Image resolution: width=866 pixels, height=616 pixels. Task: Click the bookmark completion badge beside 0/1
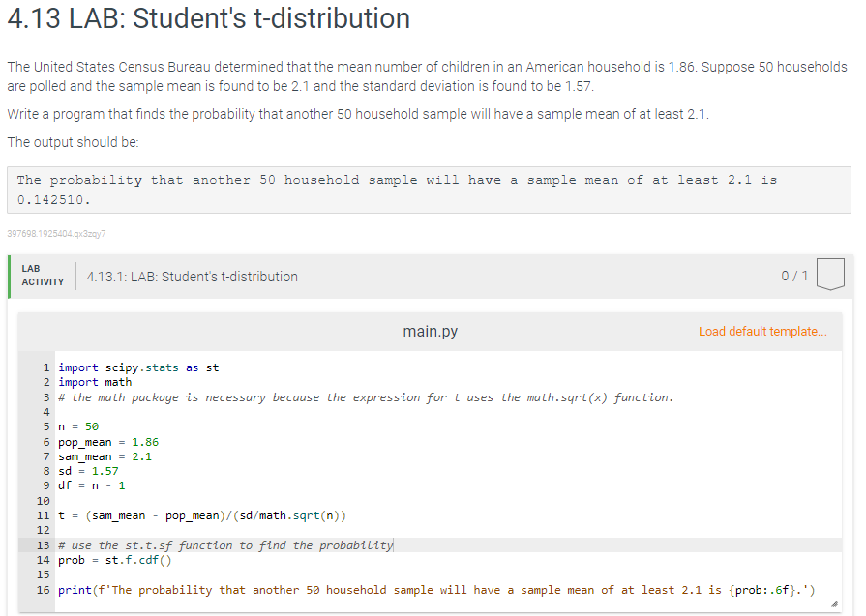coord(830,275)
